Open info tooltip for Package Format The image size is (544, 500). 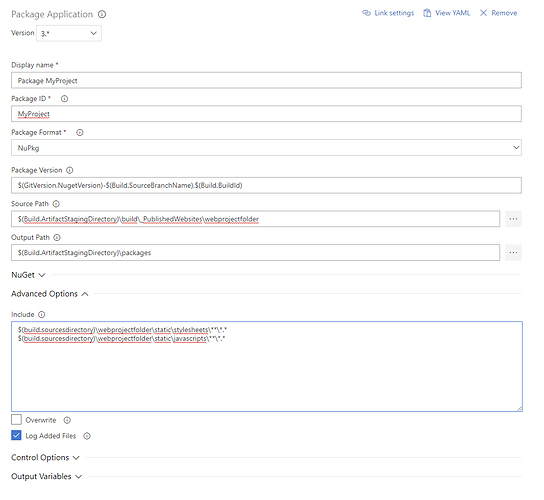(80, 133)
